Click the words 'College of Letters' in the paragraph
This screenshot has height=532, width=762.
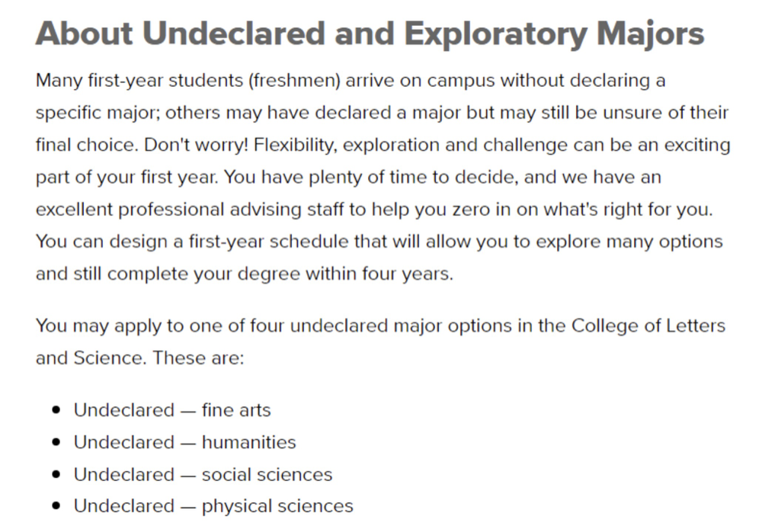tap(648, 325)
